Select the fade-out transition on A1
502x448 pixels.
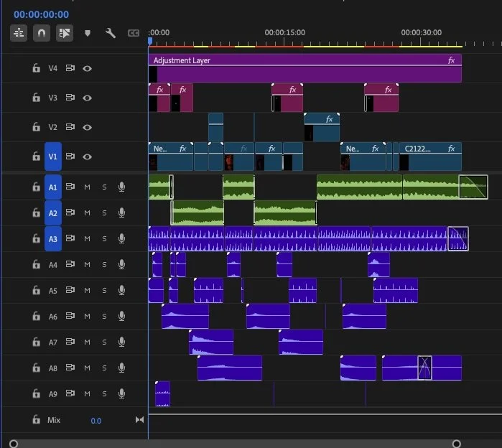(473, 187)
